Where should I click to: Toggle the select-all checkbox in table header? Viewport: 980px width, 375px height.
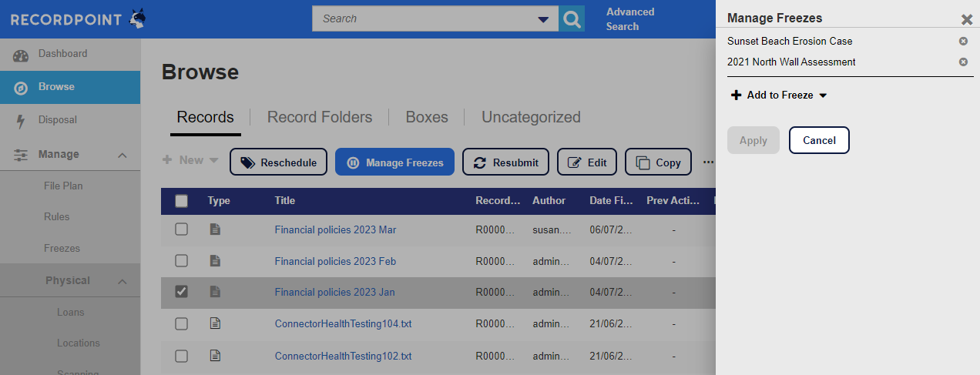tap(181, 201)
